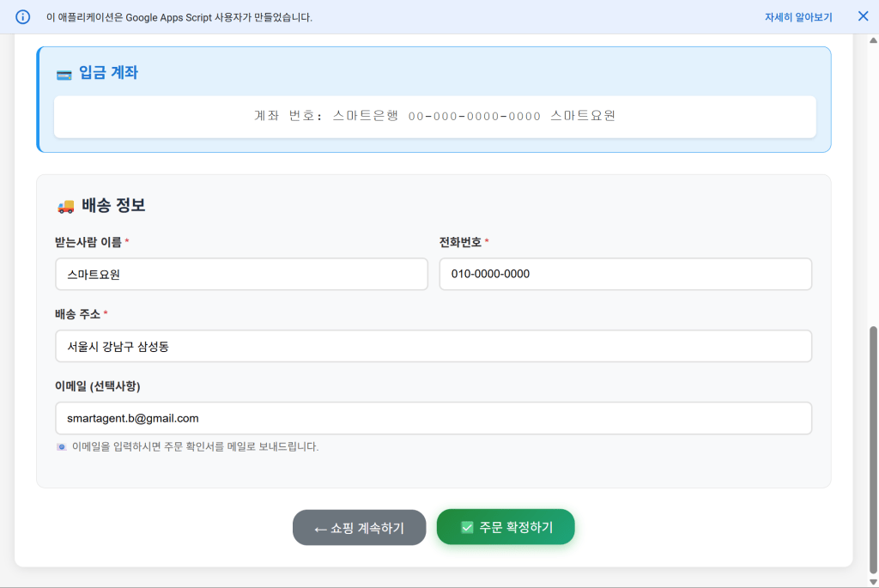The image size is (879, 588).
Task: Click into the 배송 주소 address field
Action: (433, 347)
